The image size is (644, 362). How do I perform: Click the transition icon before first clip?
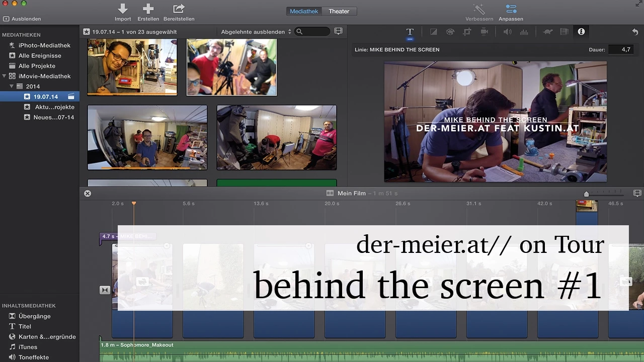105,290
